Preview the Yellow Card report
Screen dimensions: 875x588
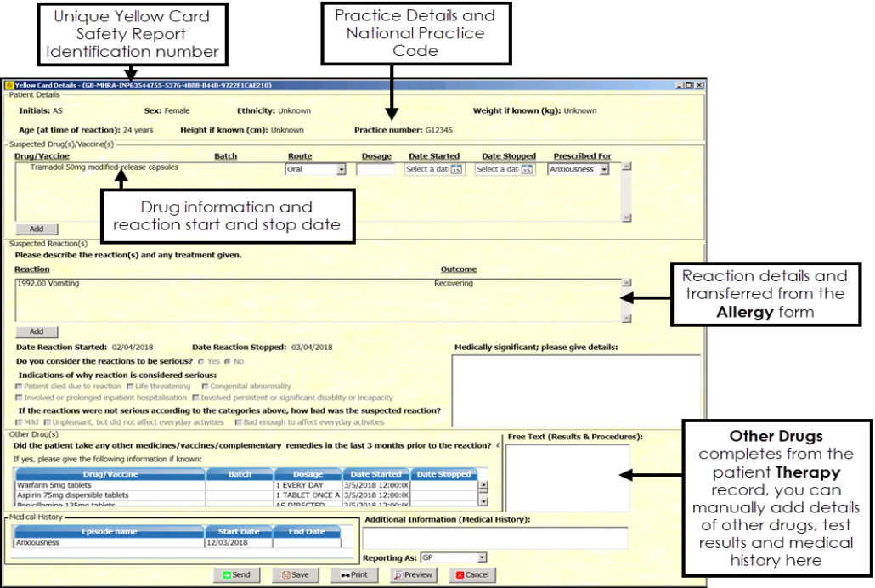413,574
